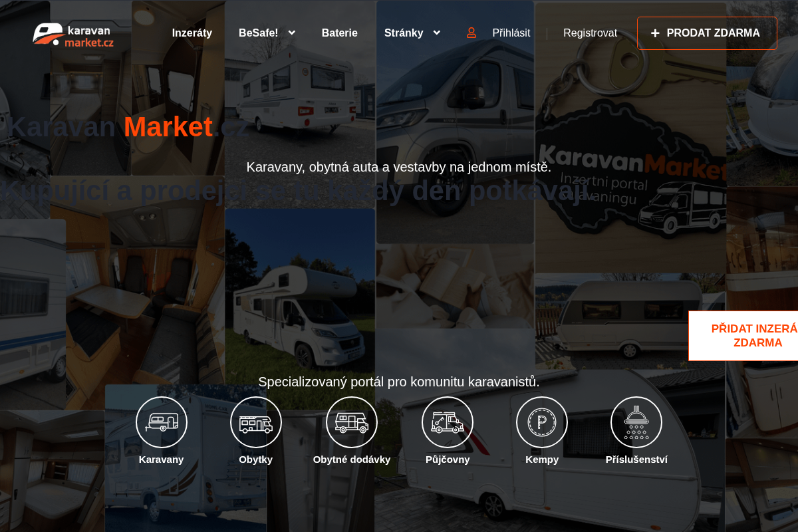Click the Půjčovny label

pyautogui.click(x=448, y=460)
